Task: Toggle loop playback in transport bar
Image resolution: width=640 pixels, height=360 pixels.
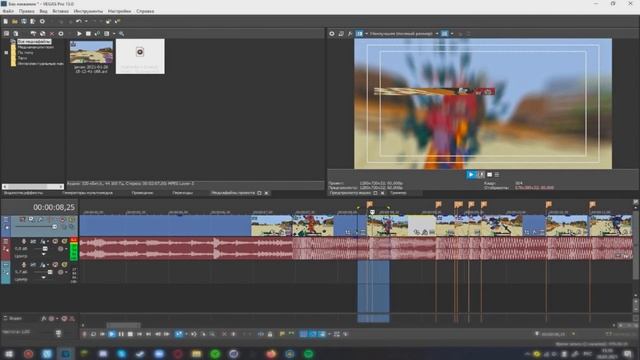Action: click(93, 334)
